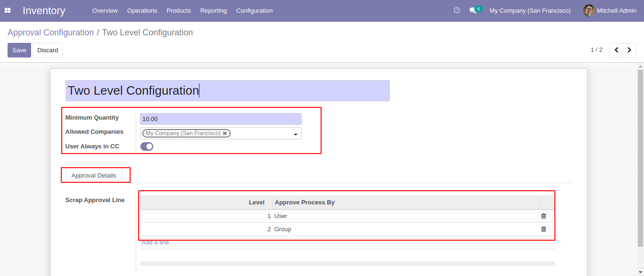This screenshot has height=276, width=644.
Task: Go to next record arrow
Action: coord(630,50)
